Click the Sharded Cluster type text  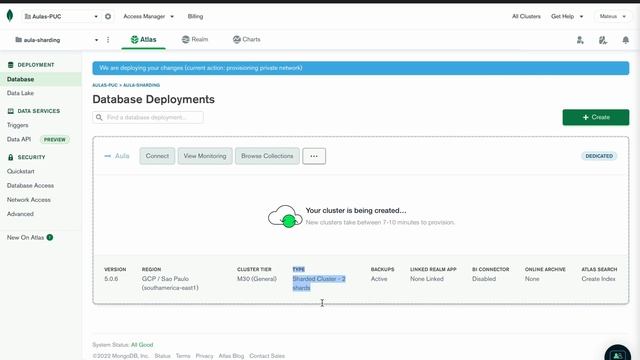(319, 283)
